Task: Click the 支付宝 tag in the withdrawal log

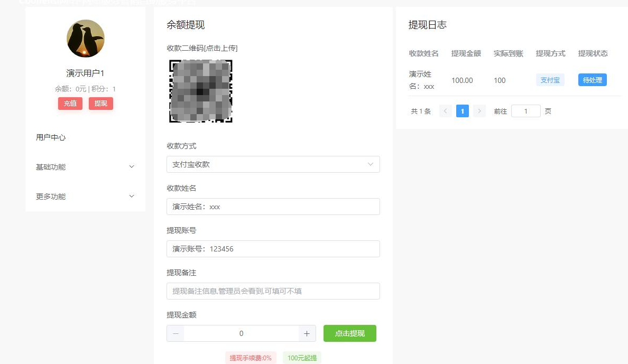Action: 550,80
